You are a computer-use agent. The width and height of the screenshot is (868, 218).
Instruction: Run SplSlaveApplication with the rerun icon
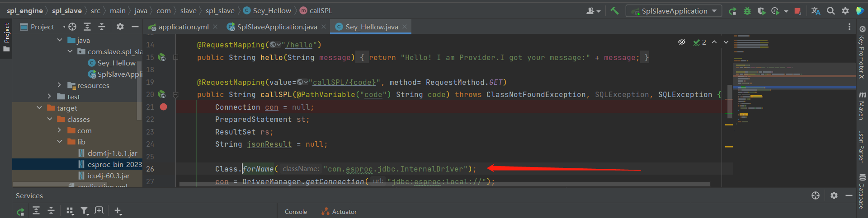pyautogui.click(x=732, y=11)
